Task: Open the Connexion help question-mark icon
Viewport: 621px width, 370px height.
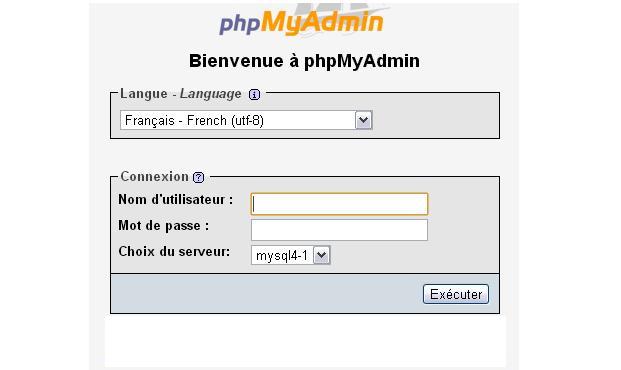Action: (198, 177)
